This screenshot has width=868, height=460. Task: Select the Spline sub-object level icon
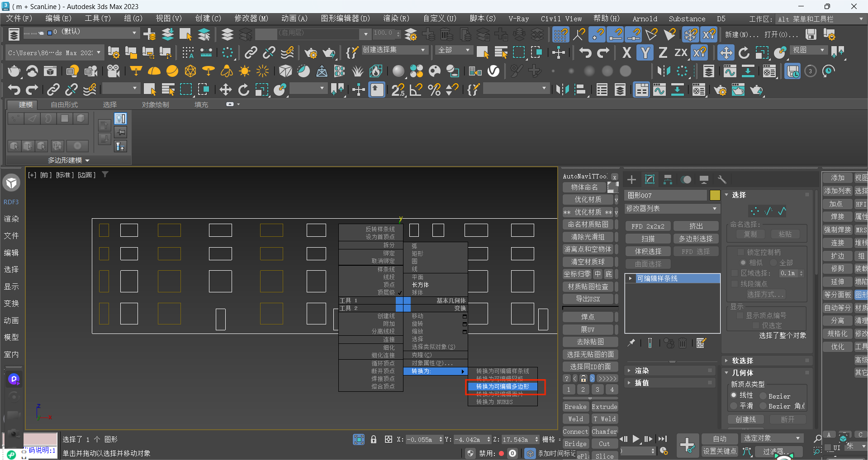782,211
